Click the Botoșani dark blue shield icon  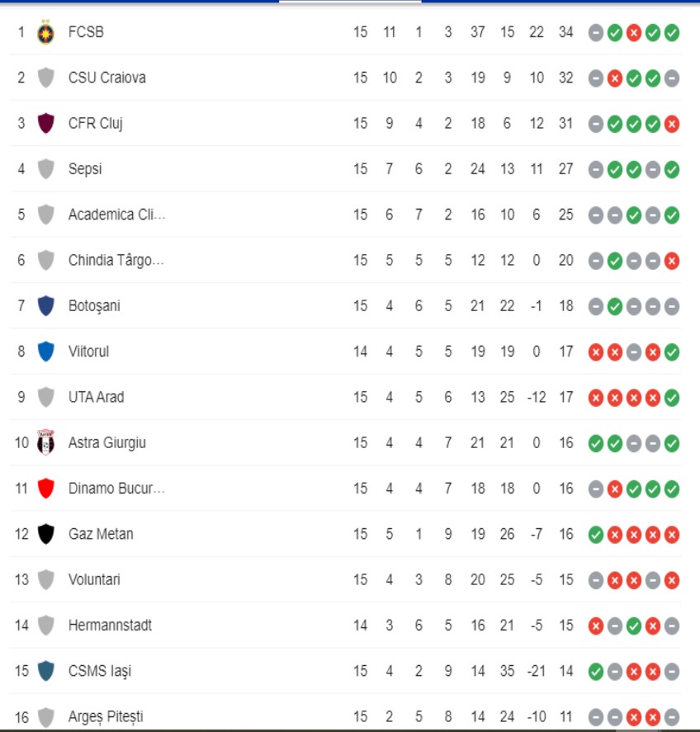pyautogui.click(x=46, y=306)
